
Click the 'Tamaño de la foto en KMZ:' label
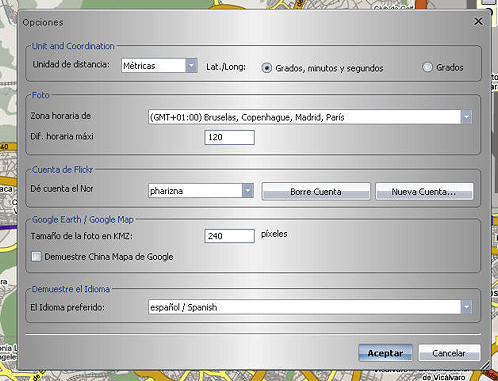(82, 236)
